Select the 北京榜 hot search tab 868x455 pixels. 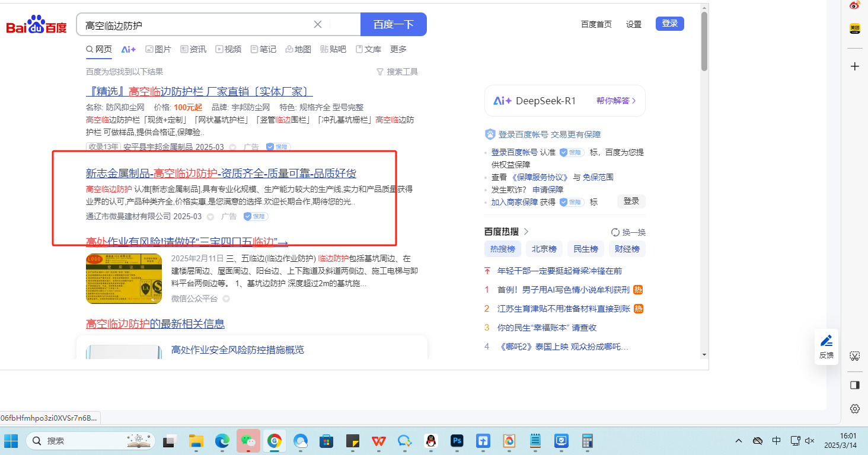544,249
